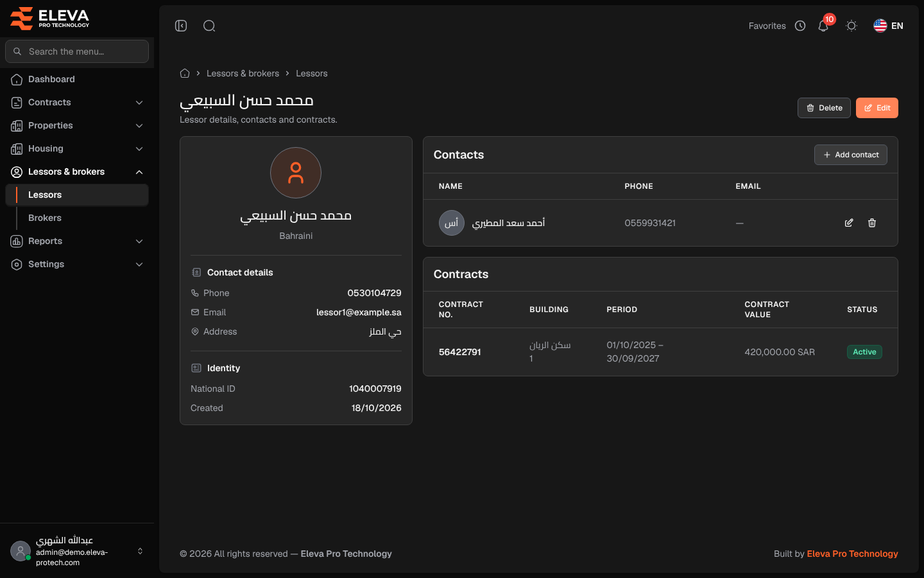Screen dimensions: 924x578
Task: Expand the Contracts sidebar menu
Action: click(77, 102)
